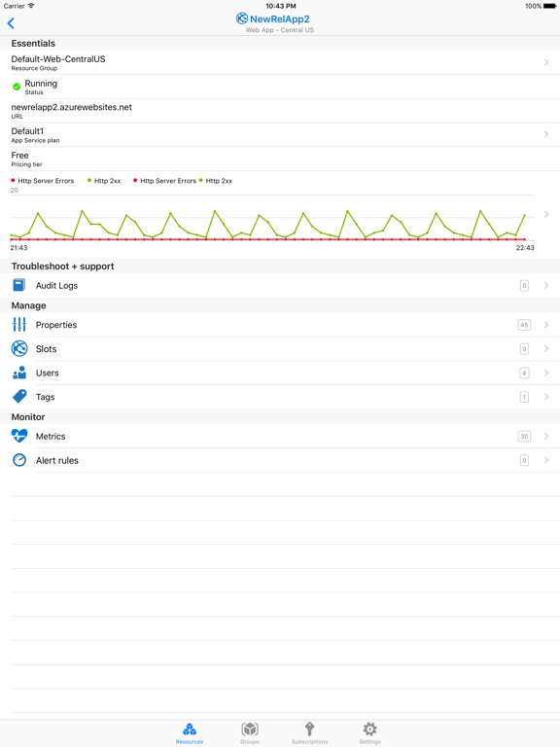This screenshot has height=747, width=560.
Task: Open the Settings tab
Action: tap(370, 733)
